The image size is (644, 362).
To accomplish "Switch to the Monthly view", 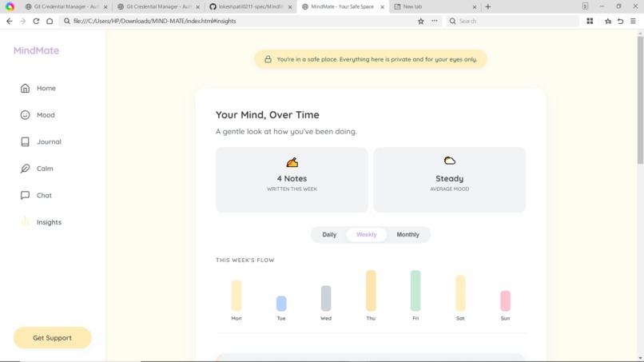I will [407, 235].
